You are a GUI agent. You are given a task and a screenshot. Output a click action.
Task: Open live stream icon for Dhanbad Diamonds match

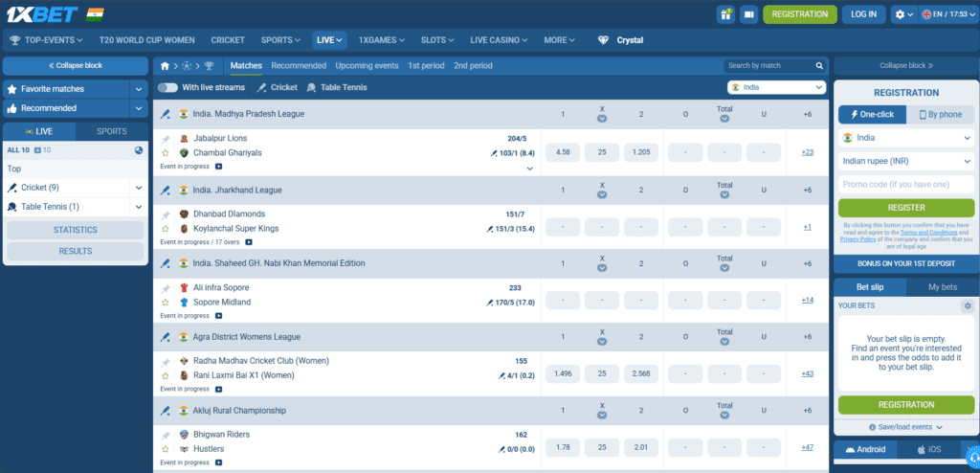pyautogui.click(x=249, y=242)
